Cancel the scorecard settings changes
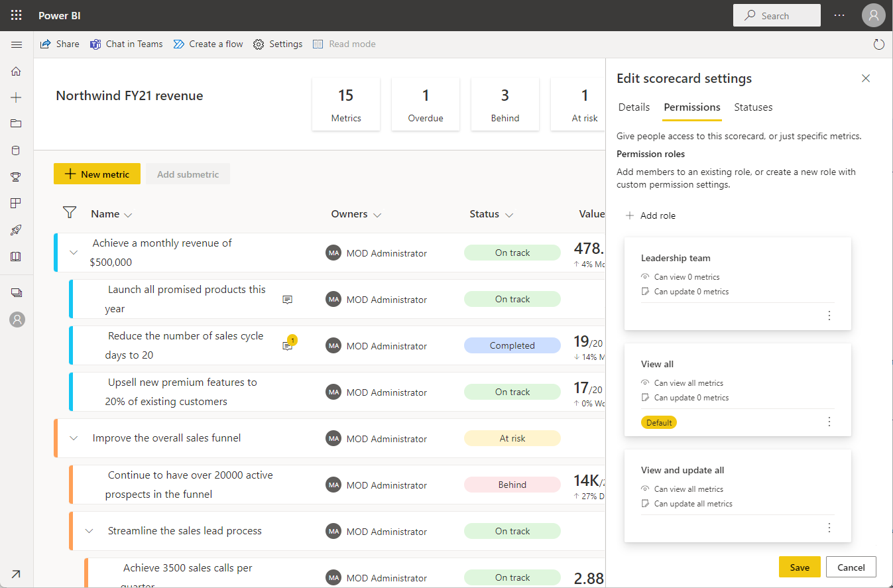Screen dimensions: 893x588 [x=851, y=567]
